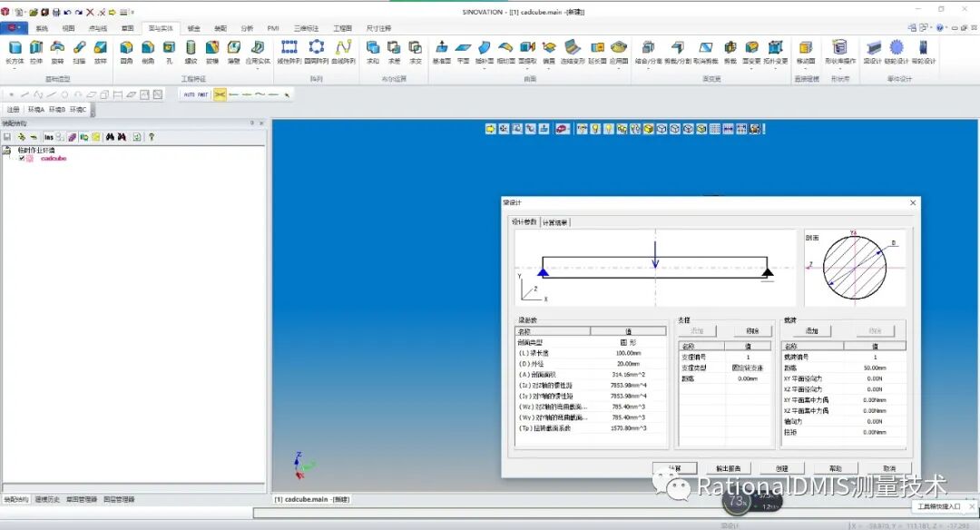Switch to the 工程图 ribbon tab
Screen dimensions: 980x530
click(x=342, y=28)
